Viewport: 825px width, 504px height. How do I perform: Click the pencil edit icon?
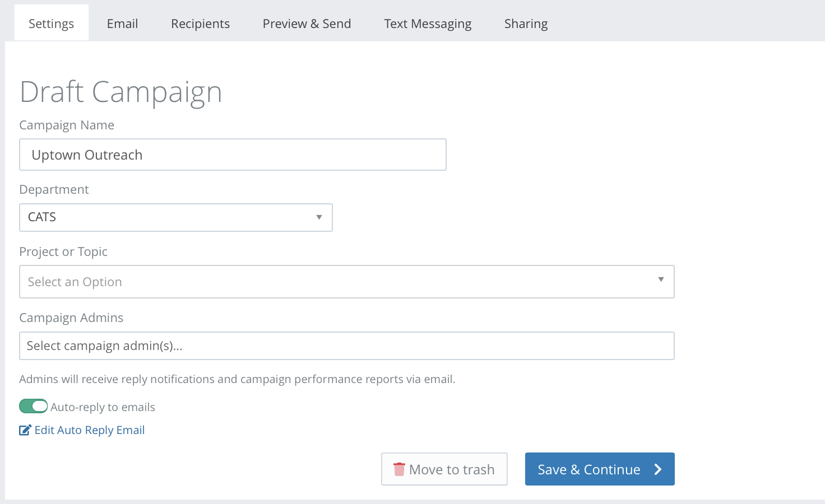click(x=25, y=430)
